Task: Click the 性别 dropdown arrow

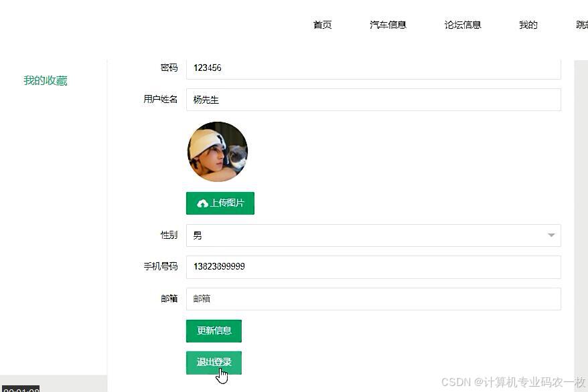Action: (x=551, y=235)
